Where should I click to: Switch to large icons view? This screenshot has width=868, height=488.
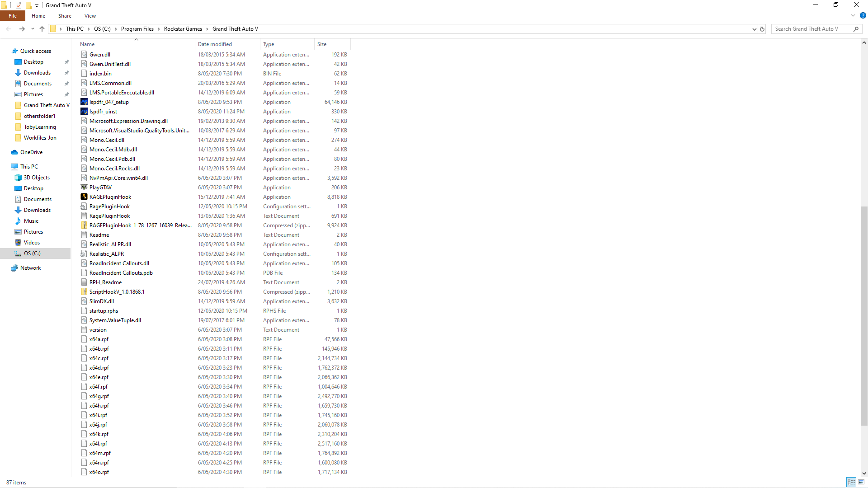pos(861,482)
